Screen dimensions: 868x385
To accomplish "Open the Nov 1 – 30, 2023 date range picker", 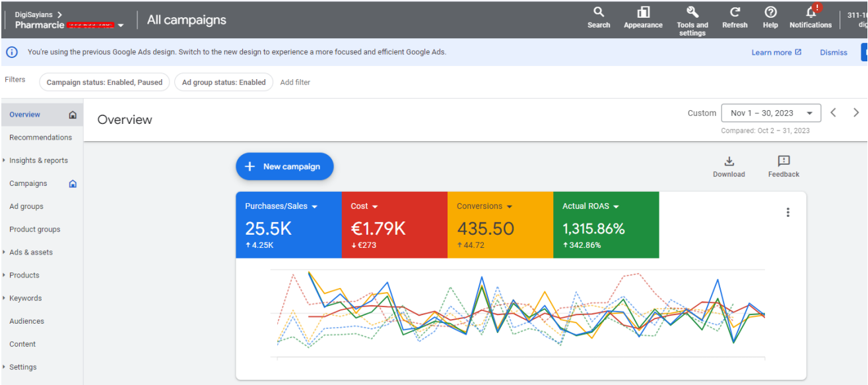I will pos(771,113).
